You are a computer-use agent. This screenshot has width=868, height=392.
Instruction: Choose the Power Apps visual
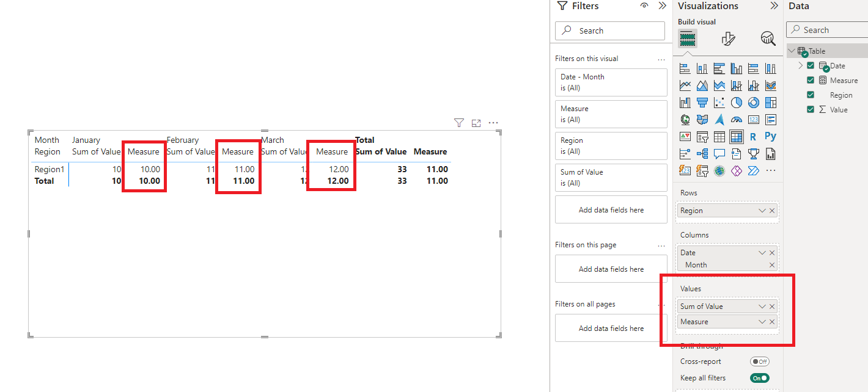click(737, 171)
